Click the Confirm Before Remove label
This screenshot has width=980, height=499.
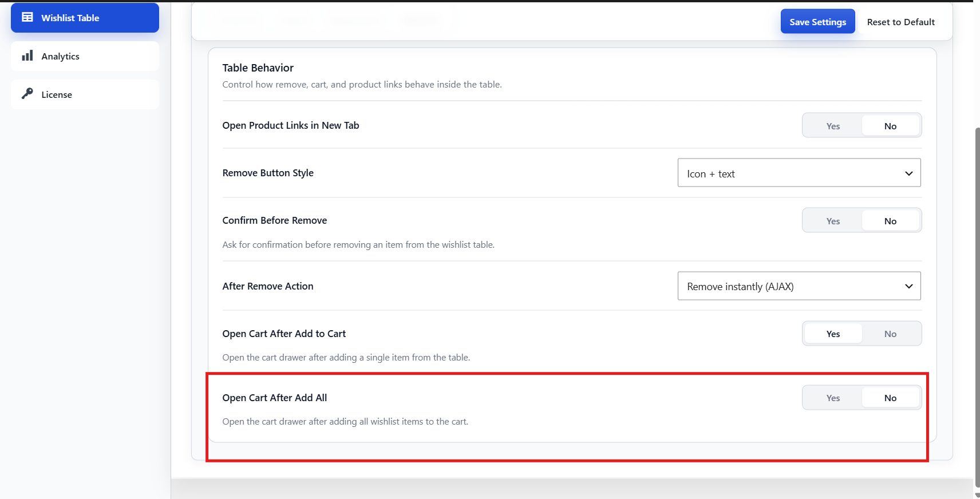[275, 220]
